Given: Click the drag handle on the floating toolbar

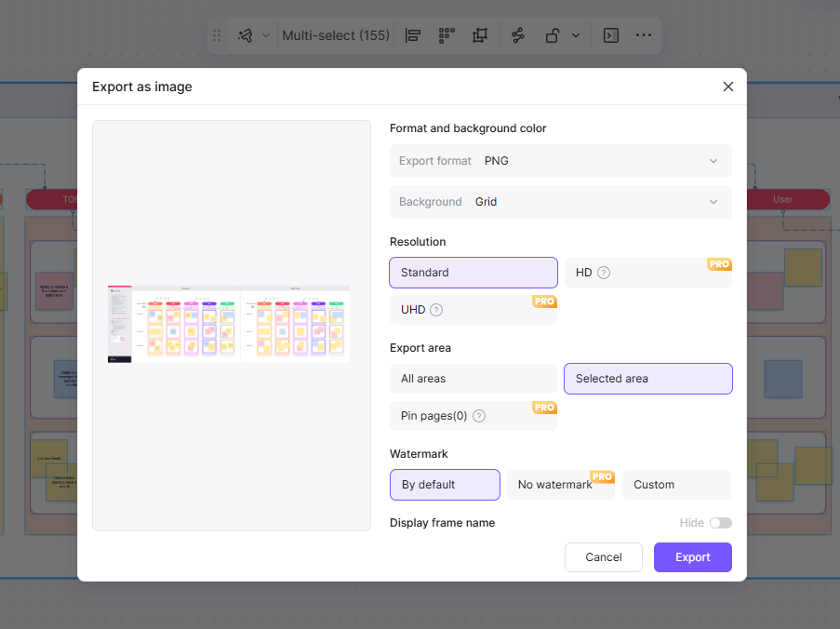Looking at the screenshot, I should [x=217, y=35].
